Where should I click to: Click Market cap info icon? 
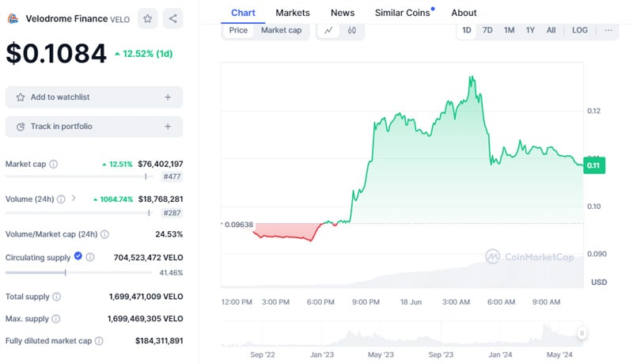click(54, 164)
